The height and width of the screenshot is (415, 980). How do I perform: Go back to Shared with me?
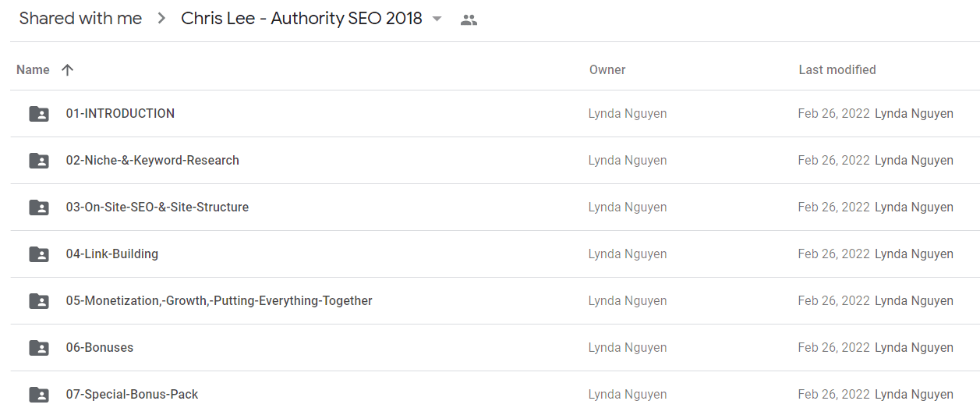tap(80, 19)
